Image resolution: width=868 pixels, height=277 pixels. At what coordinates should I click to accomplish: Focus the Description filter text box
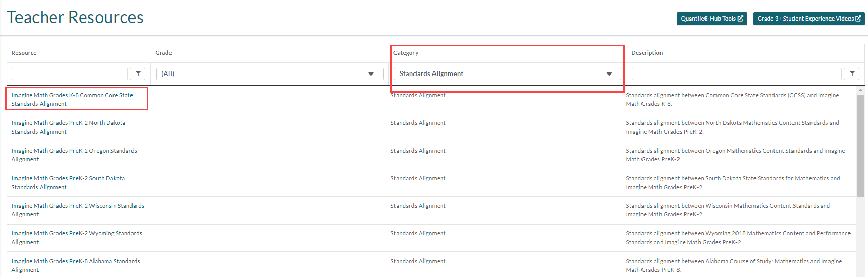(736, 74)
